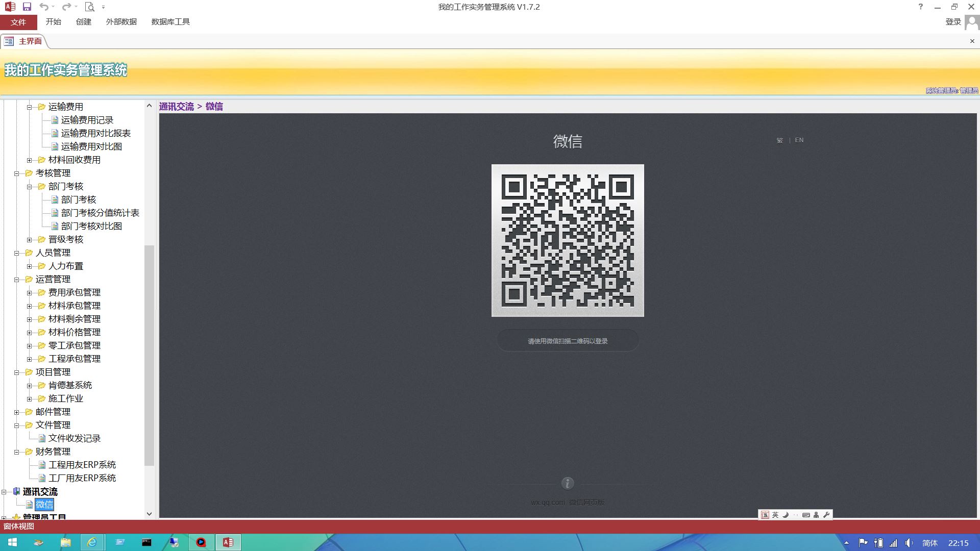The height and width of the screenshot is (551, 980).
Task: Click the info icon at page bottom
Action: click(568, 483)
